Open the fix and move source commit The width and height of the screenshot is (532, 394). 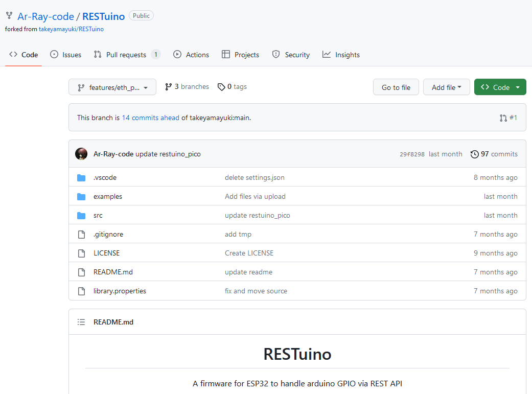256,291
